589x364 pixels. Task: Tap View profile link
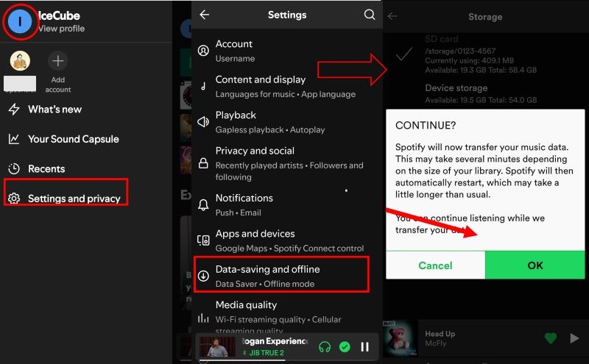pos(62,29)
